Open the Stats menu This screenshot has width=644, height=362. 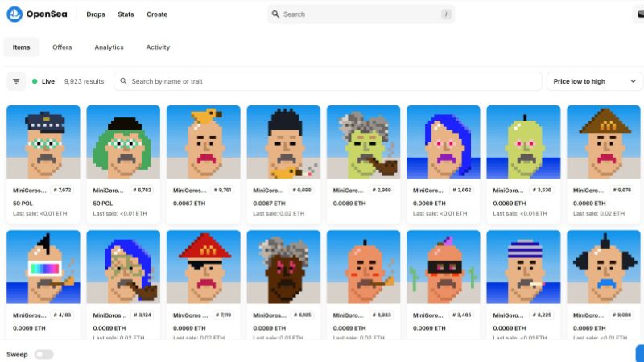126,14
